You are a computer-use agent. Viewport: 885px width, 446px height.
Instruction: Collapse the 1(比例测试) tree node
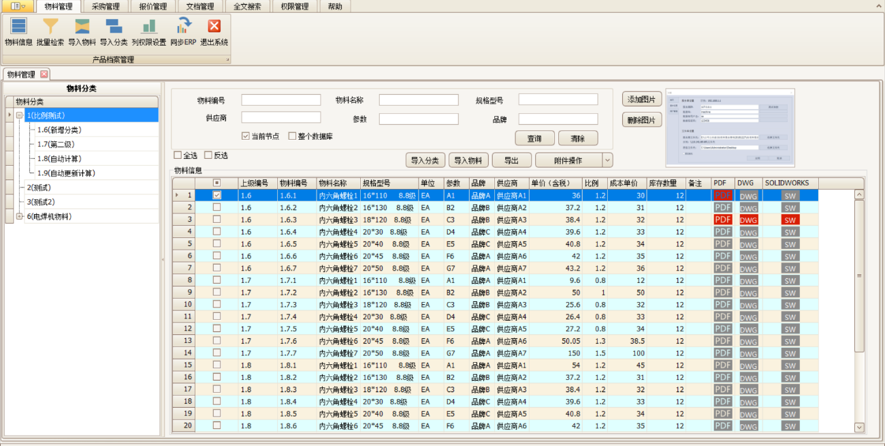19,115
